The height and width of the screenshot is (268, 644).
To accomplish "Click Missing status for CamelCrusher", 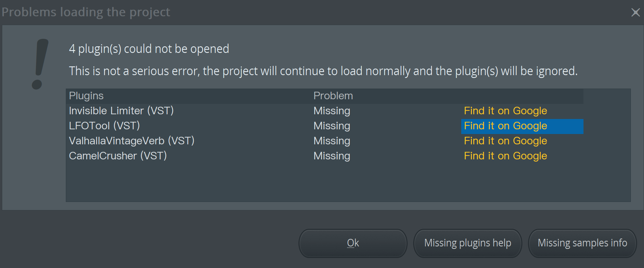I will [x=332, y=156].
